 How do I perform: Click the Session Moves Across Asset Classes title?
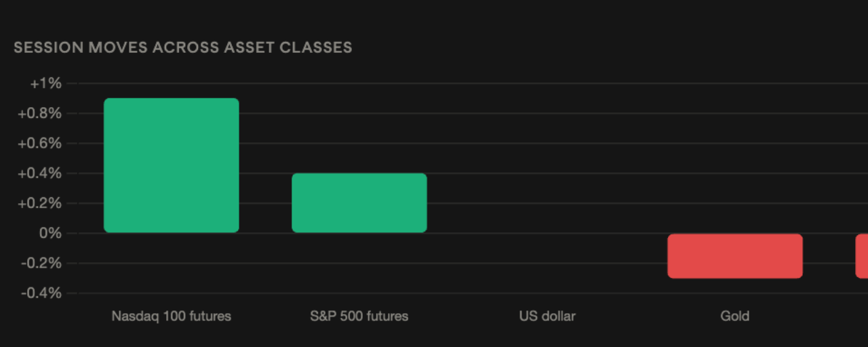coord(183,47)
